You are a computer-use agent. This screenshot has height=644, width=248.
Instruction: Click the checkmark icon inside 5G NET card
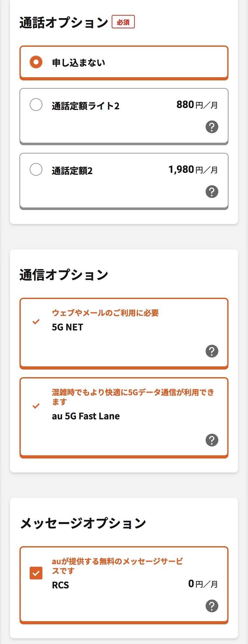click(36, 322)
